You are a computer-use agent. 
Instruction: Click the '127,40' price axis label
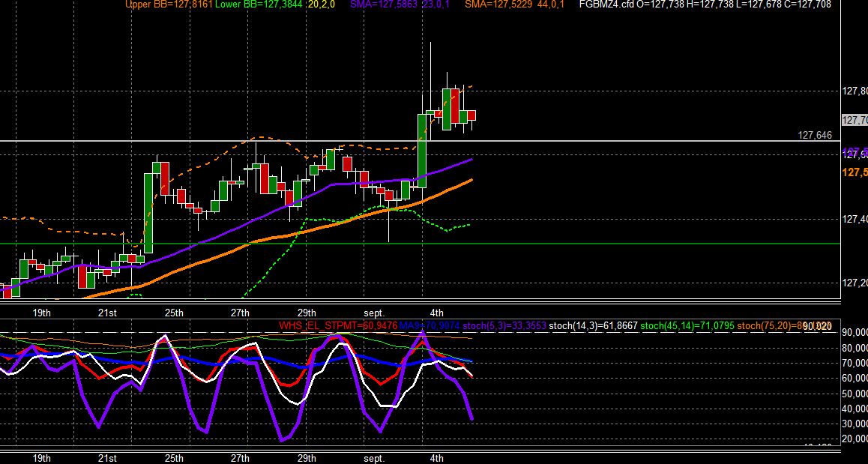pyautogui.click(x=855, y=220)
